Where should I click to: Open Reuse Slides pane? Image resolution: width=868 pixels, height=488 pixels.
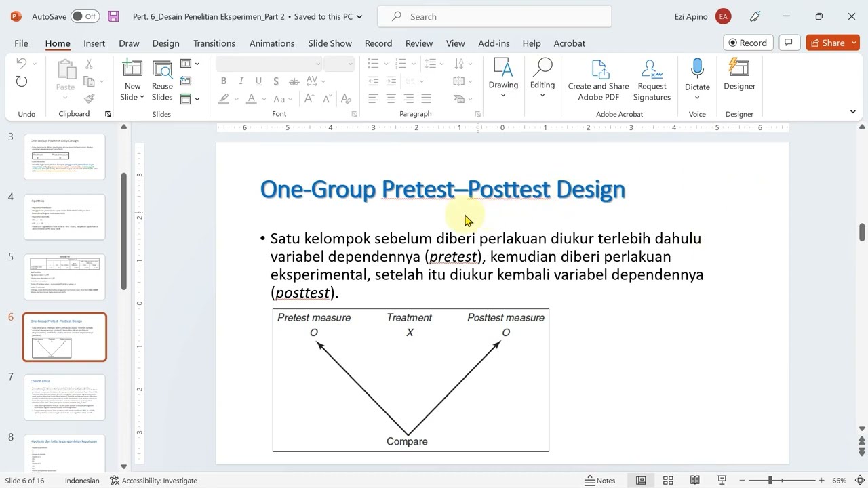(162, 81)
